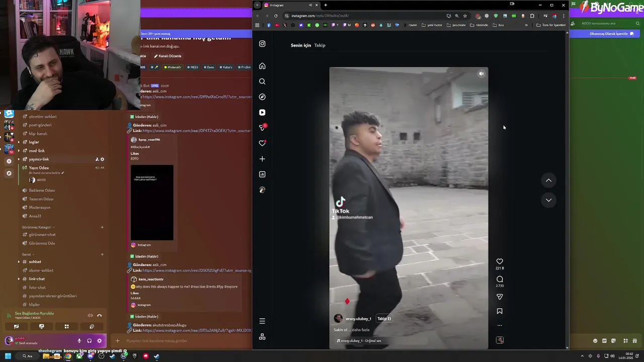
Task: Open the reel's comments icon
Action: (x=500, y=279)
